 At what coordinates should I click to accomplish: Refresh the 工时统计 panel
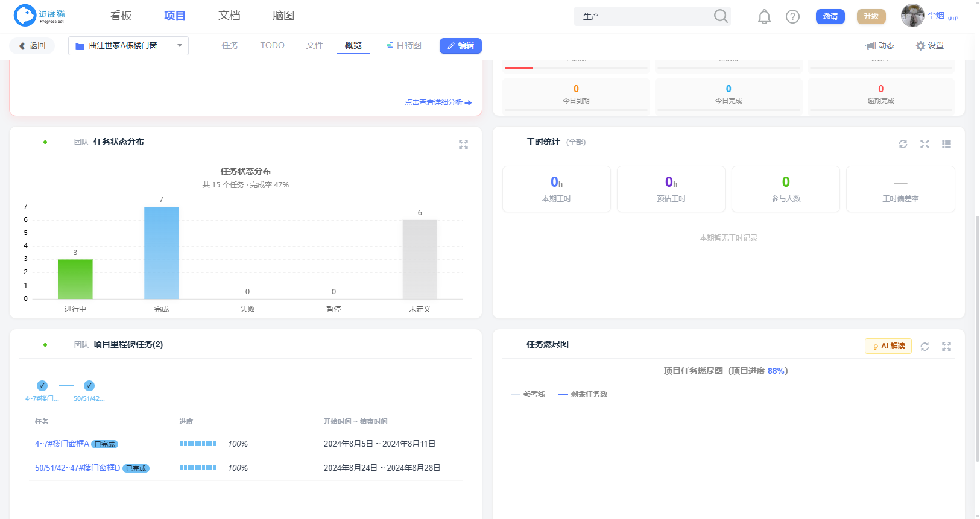(903, 144)
